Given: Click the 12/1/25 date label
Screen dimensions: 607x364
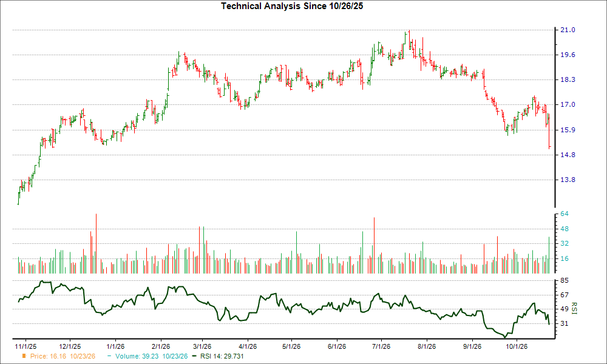Looking at the screenshot, I should pos(70,346).
